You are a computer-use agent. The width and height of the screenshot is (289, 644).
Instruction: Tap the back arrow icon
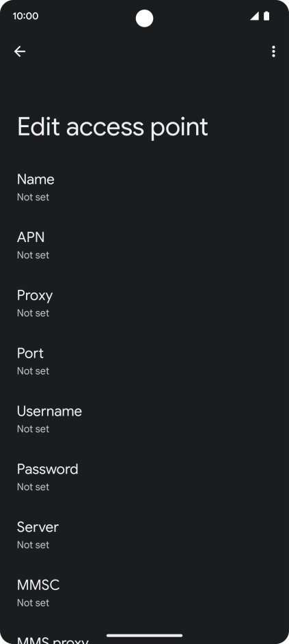[x=20, y=51]
